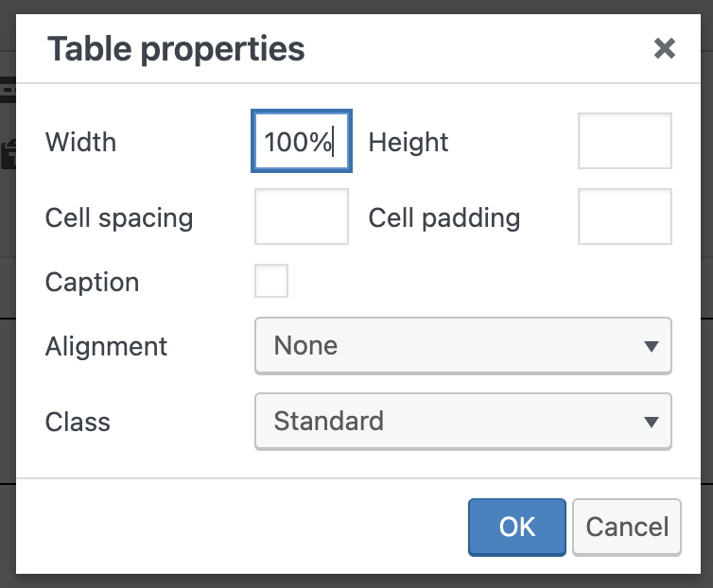Click the Cell spacing label
The height and width of the screenshot is (588, 713).
[119, 218]
